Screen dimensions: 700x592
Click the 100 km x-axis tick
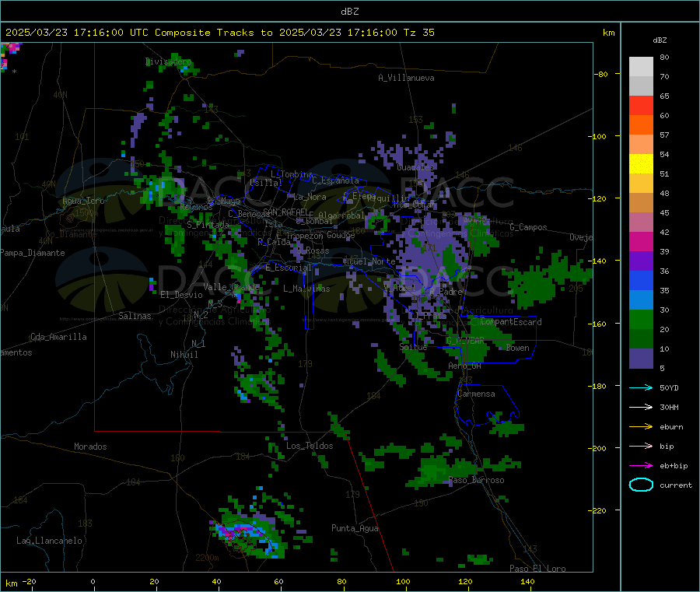click(x=403, y=581)
